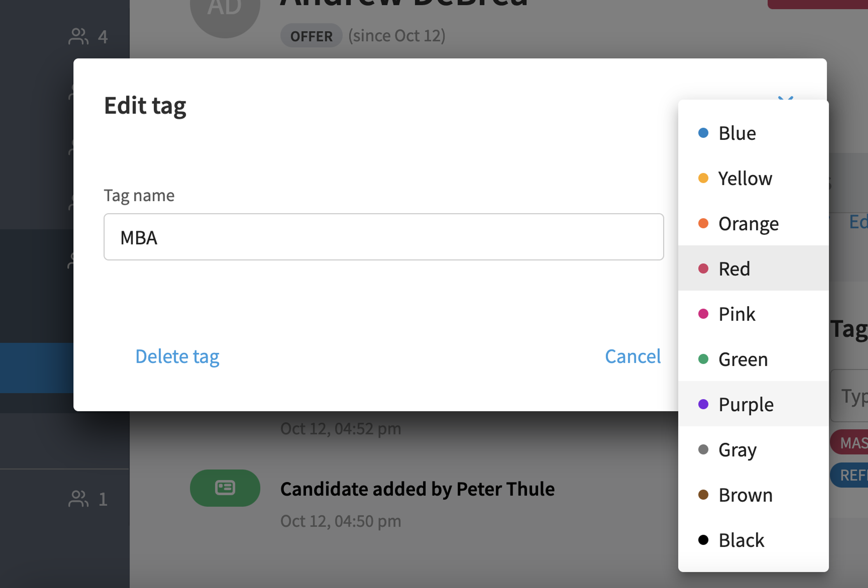This screenshot has width=868, height=588.
Task: Click the OFFER status badge
Action: point(311,36)
